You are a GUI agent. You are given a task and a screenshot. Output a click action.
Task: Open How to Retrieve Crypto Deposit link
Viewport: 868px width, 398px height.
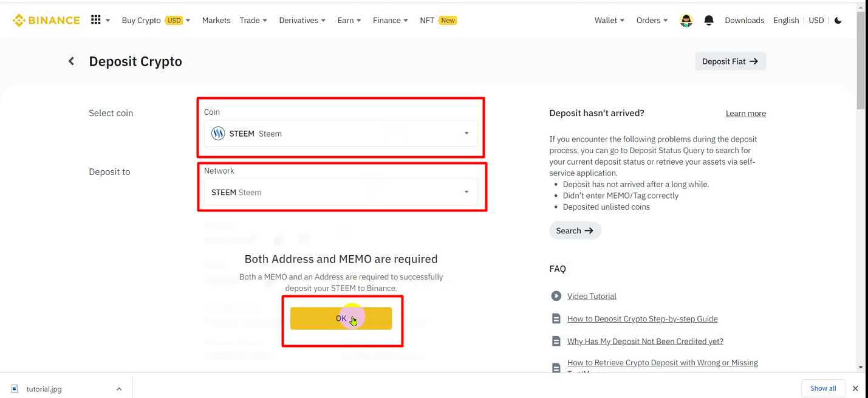tap(662, 363)
